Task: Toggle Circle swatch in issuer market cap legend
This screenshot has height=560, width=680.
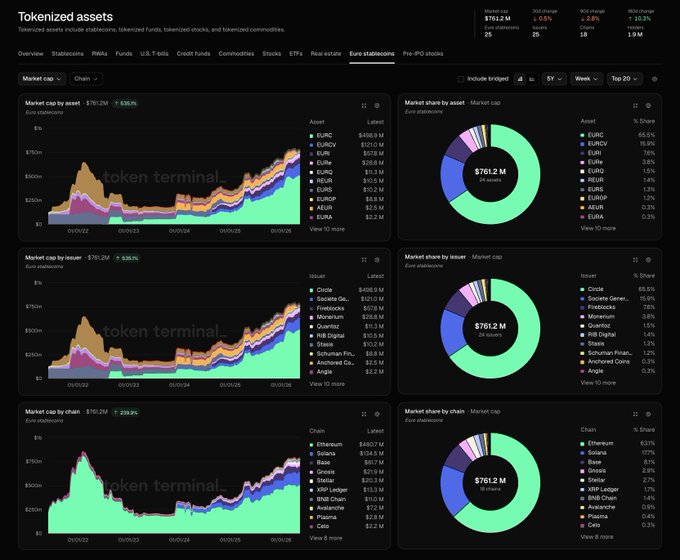Action: (x=311, y=290)
